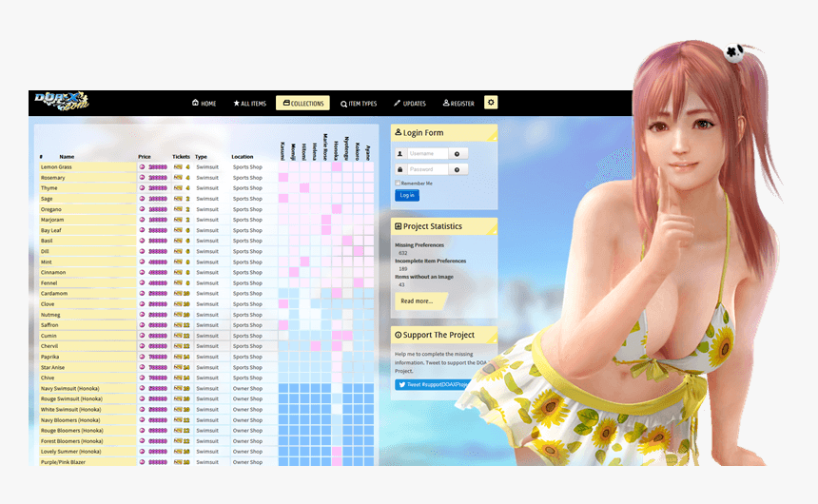Click the price coin icon in Cardamom row
This screenshot has height=504, width=818.
(x=142, y=293)
